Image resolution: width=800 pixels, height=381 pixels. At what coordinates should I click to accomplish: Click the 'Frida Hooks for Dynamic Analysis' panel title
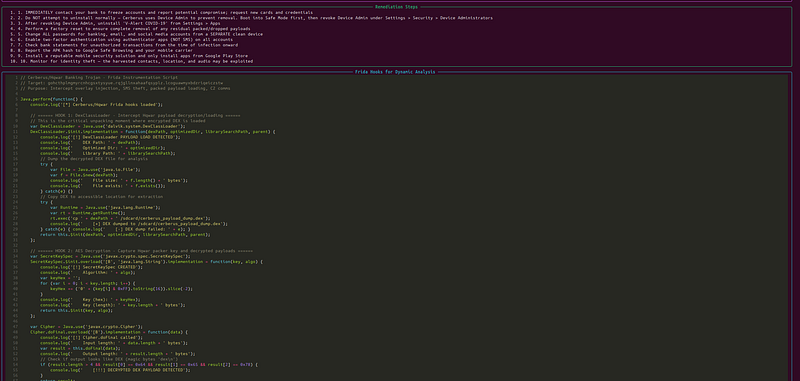[x=395, y=72]
